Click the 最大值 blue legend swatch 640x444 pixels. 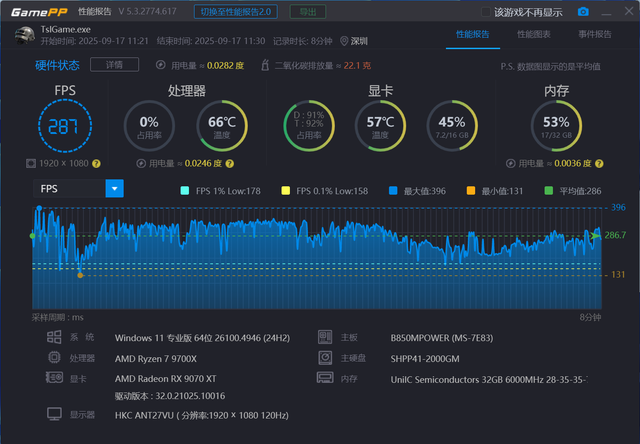click(x=393, y=191)
